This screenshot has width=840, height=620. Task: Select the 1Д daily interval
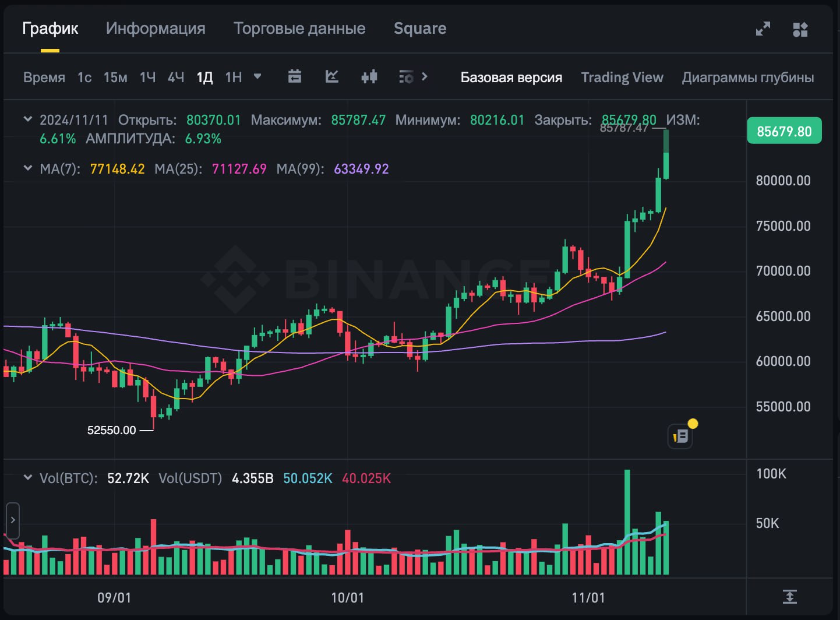pyautogui.click(x=204, y=77)
